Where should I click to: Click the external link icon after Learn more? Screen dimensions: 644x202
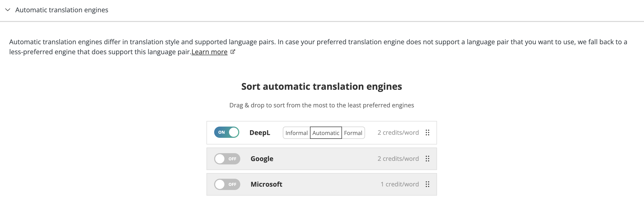tap(233, 52)
